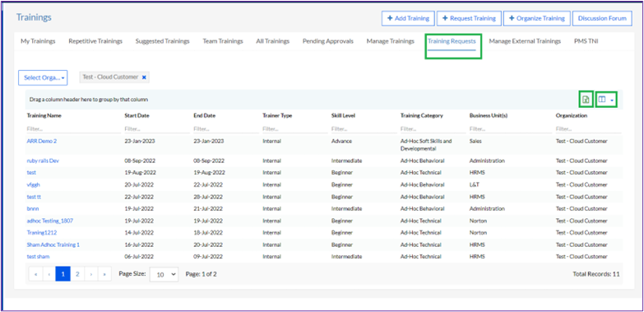Open the Discussion Forum

tap(602, 18)
